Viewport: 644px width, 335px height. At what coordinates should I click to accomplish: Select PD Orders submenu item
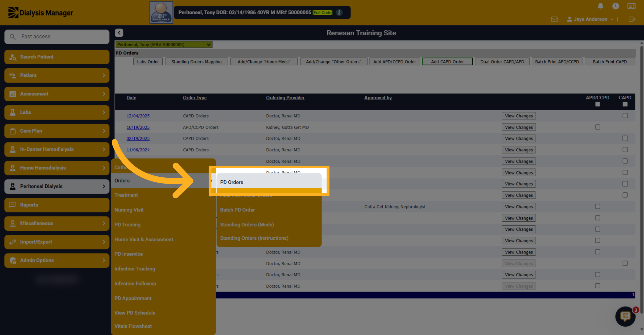[x=269, y=182]
